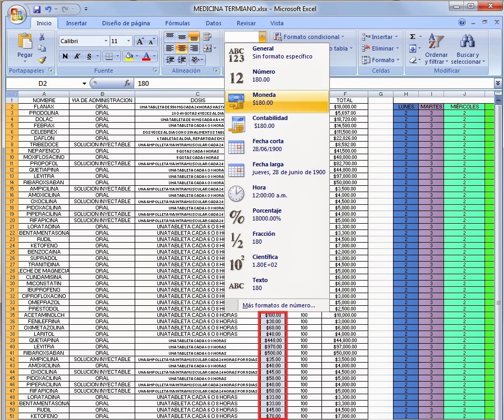Click the increase font size icon

pyautogui.click(x=140, y=40)
